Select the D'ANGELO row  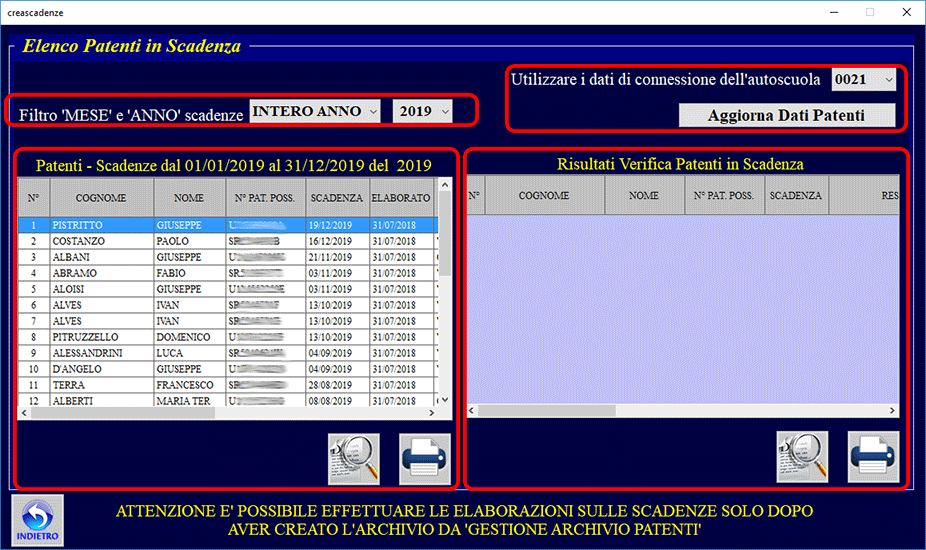point(228,369)
